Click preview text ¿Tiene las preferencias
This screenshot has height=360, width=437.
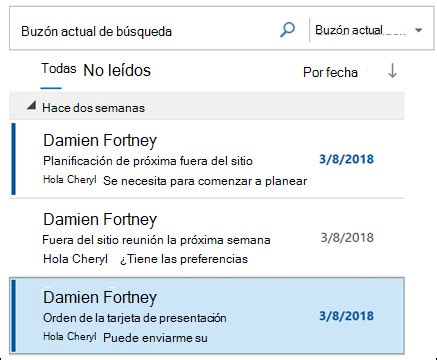(184, 259)
